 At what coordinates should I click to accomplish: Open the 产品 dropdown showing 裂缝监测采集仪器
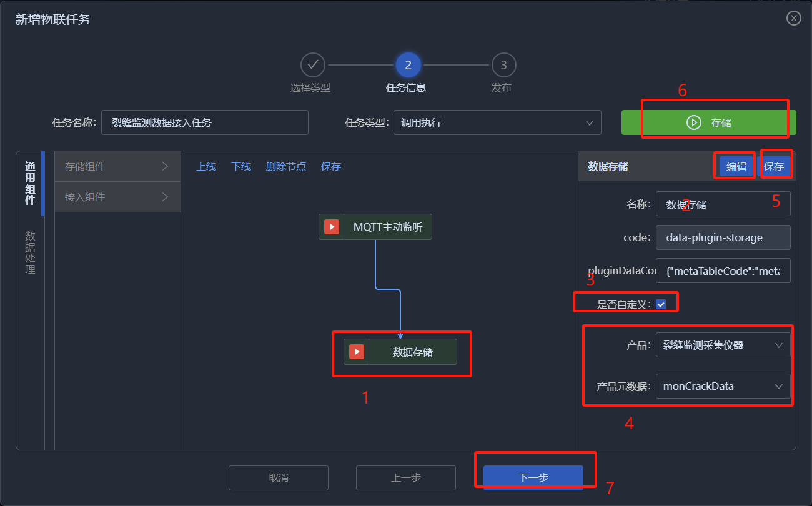[723, 345]
